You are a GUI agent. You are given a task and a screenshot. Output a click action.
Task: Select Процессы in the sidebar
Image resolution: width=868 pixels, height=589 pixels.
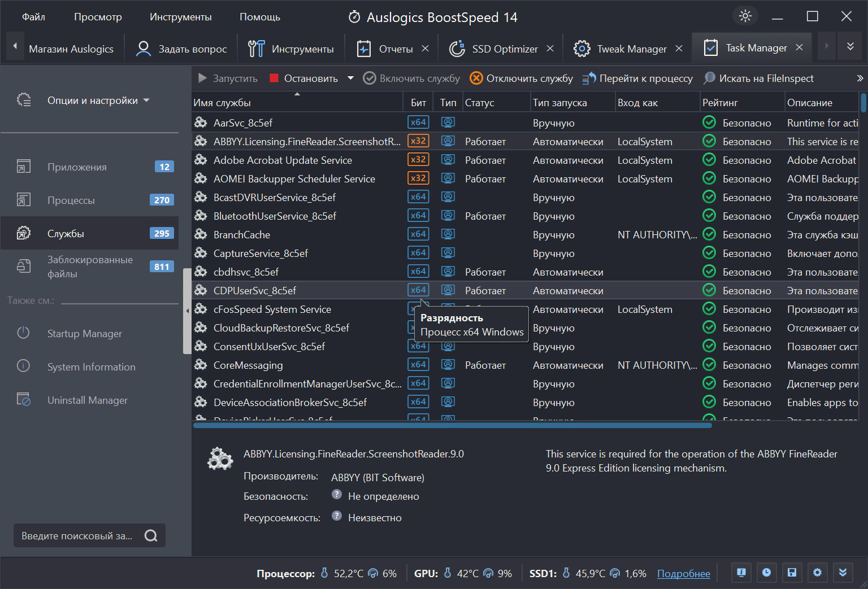click(x=90, y=200)
